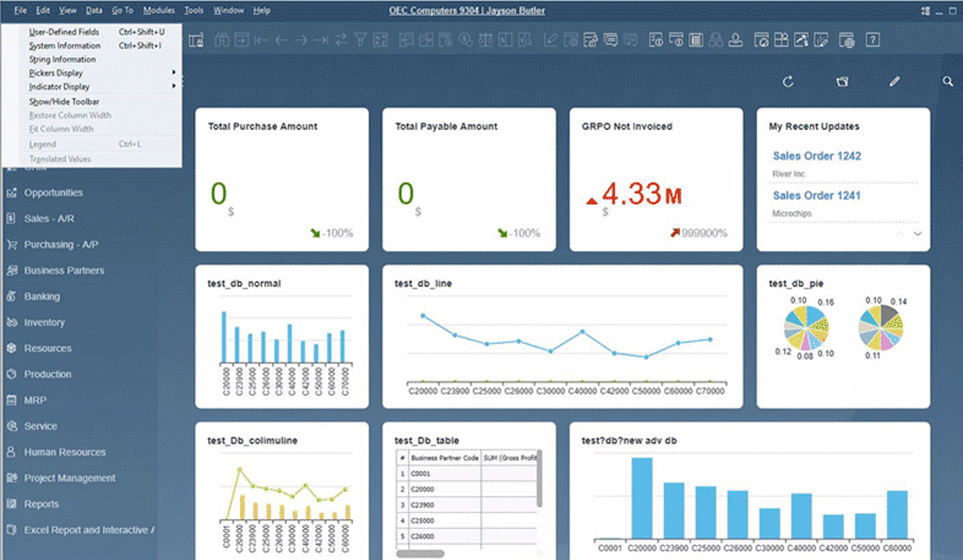
Task: Open Sales Order 1242 link
Action: pyautogui.click(x=816, y=156)
